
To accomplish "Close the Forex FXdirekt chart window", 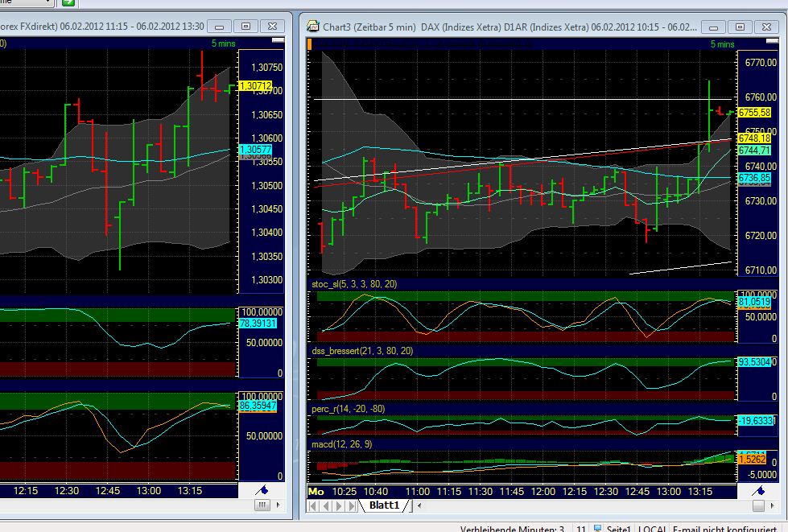I will 272,26.
